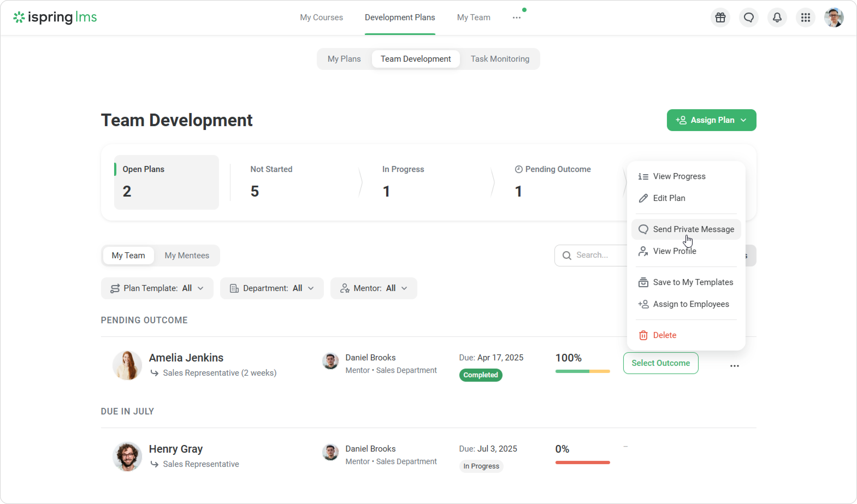857x504 pixels.
Task: Expand the Plan Template filter dropdown
Action: [x=157, y=288]
